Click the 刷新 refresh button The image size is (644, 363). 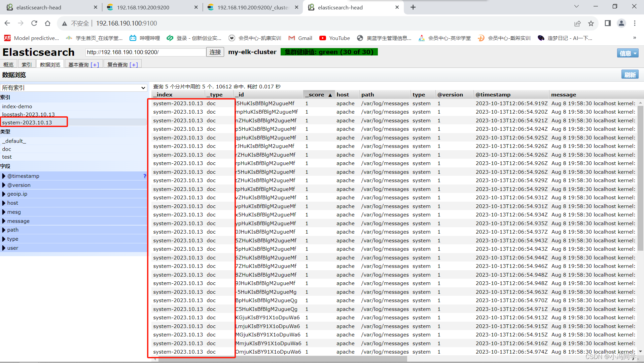click(630, 75)
